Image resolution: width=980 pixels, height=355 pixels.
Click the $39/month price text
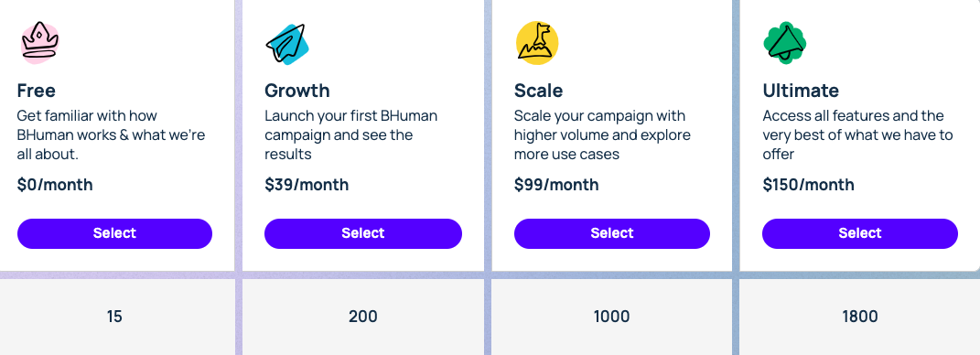point(307,185)
